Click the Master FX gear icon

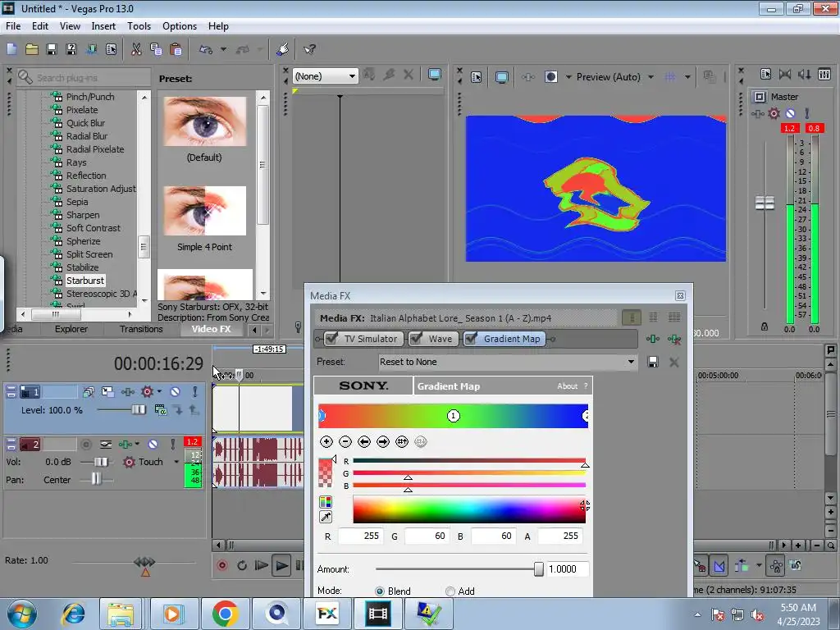[774, 113]
